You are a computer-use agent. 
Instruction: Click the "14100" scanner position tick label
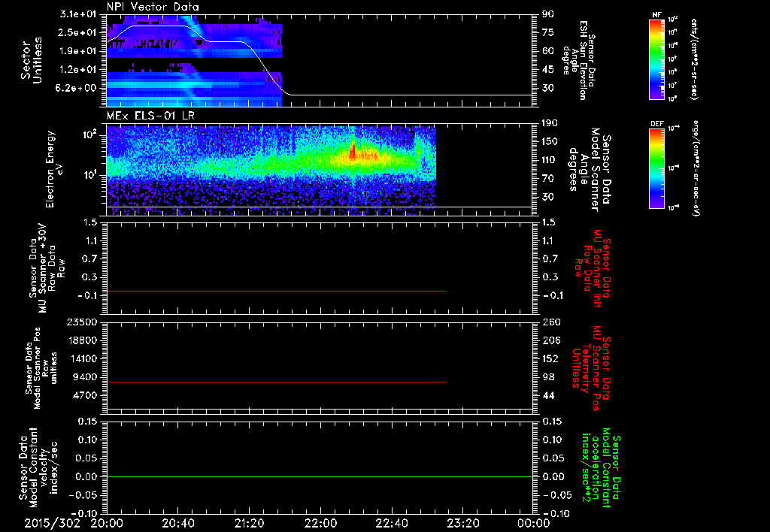tap(82, 358)
